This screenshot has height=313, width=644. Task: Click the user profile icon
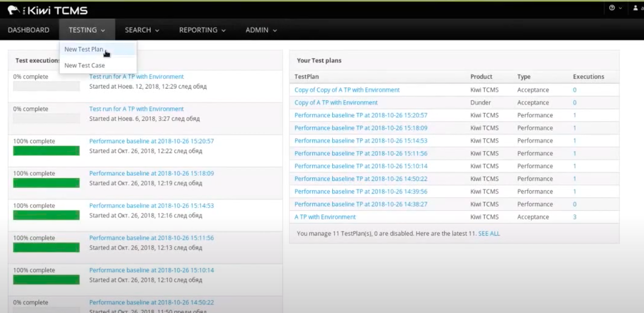(x=635, y=8)
